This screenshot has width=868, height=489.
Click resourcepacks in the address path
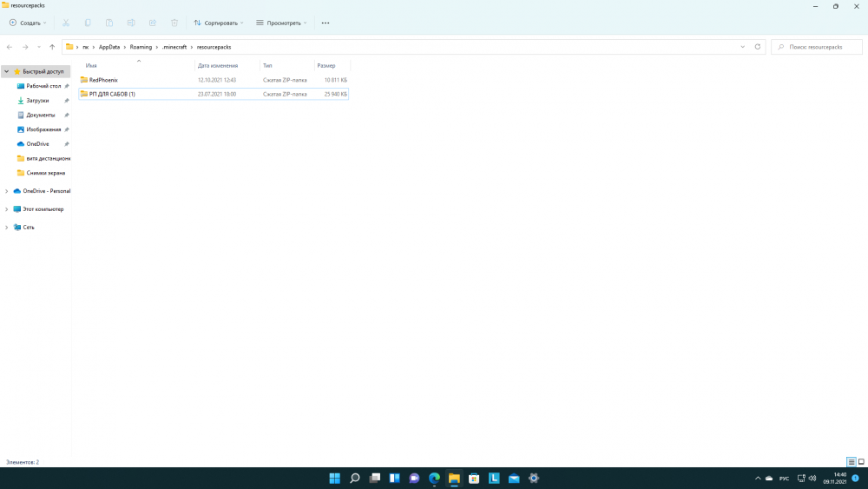[x=214, y=47]
